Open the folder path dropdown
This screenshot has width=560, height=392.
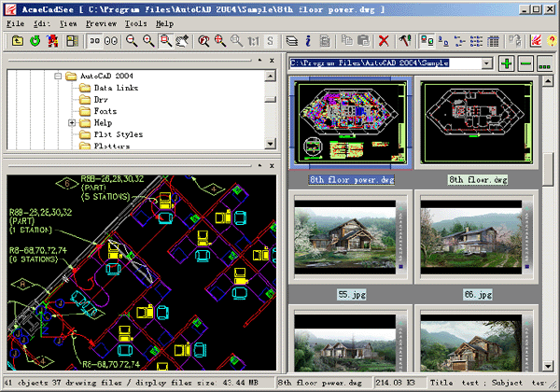click(487, 63)
